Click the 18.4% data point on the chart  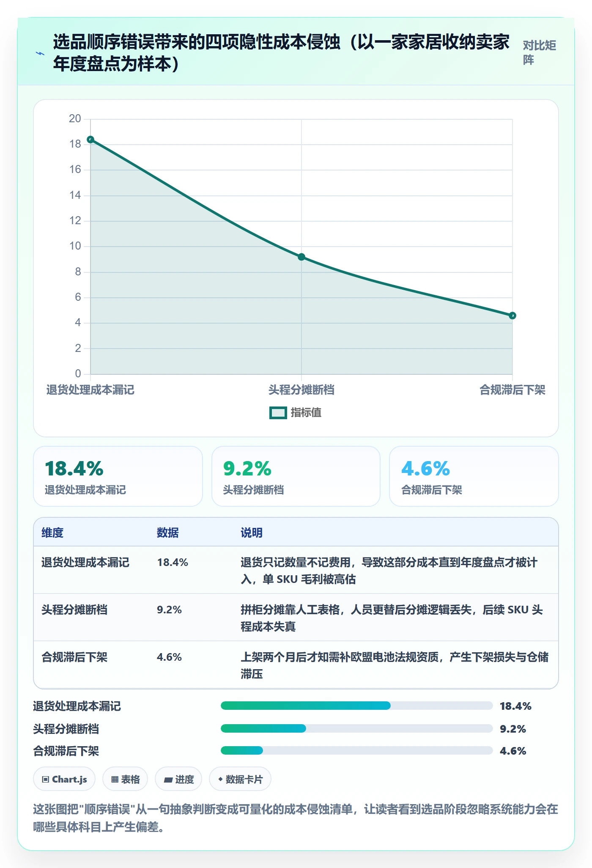click(90, 140)
